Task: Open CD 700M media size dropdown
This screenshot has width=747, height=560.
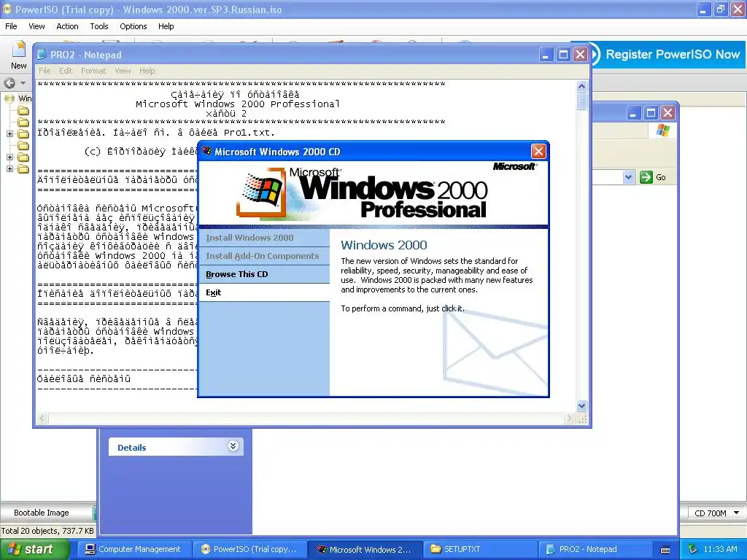Action: point(737,513)
